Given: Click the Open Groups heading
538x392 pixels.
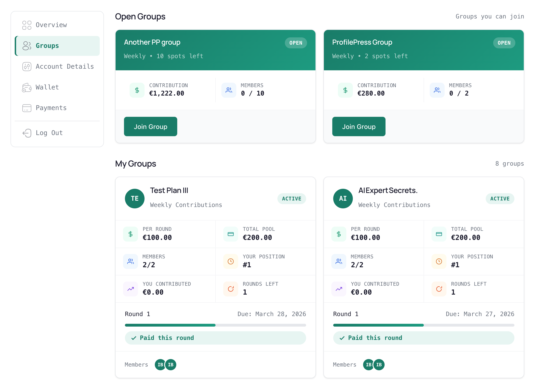Looking at the screenshot, I should 140,17.
